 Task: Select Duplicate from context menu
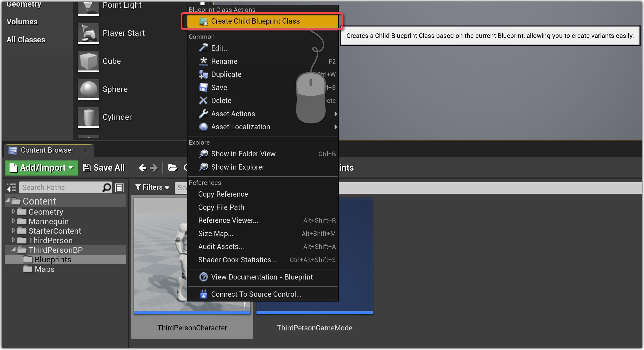(x=226, y=74)
